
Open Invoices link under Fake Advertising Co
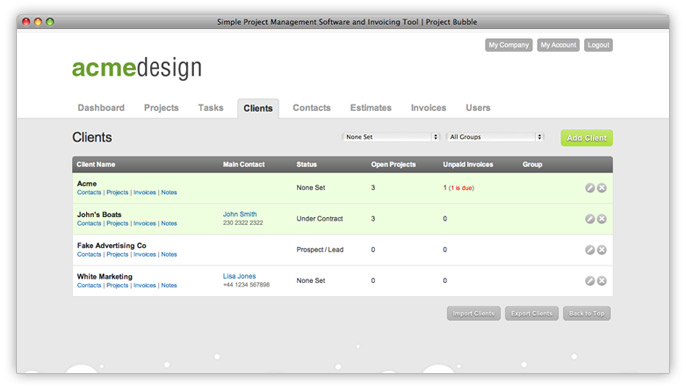(x=145, y=255)
